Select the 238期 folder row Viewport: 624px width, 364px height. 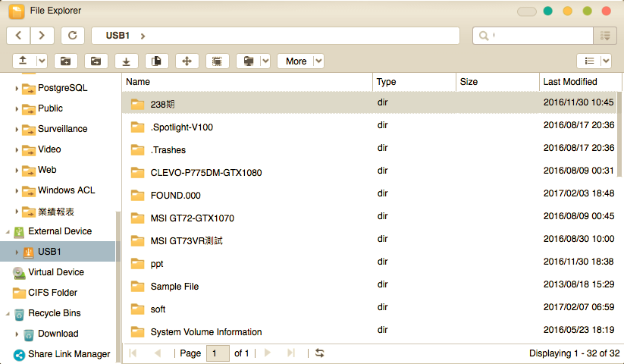(369, 102)
